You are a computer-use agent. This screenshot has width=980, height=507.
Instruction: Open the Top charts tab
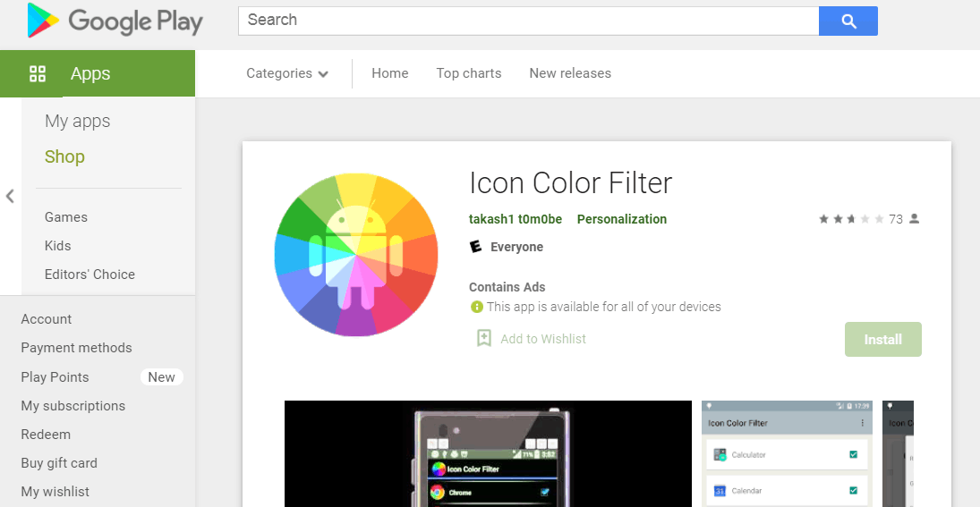pyautogui.click(x=469, y=73)
